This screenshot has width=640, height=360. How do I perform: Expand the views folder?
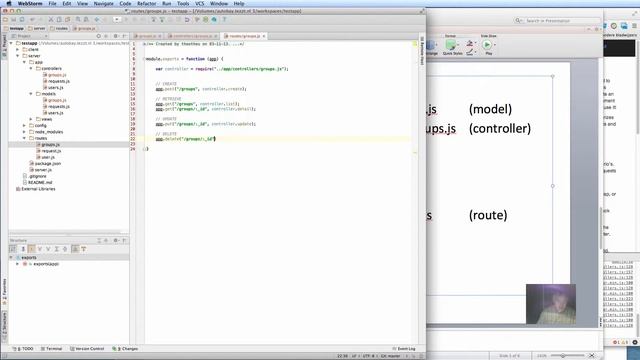[x=31, y=119]
